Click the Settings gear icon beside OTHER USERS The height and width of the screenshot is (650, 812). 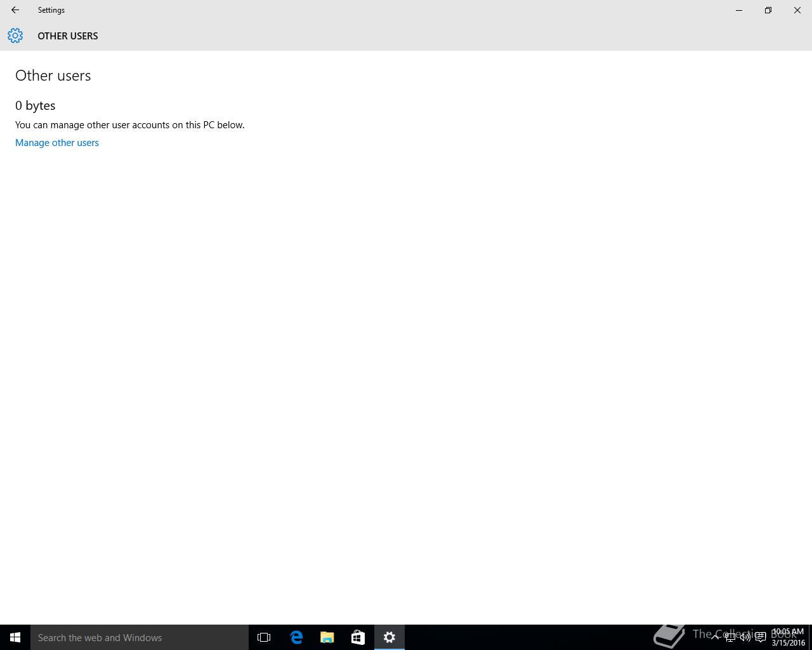coord(15,36)
